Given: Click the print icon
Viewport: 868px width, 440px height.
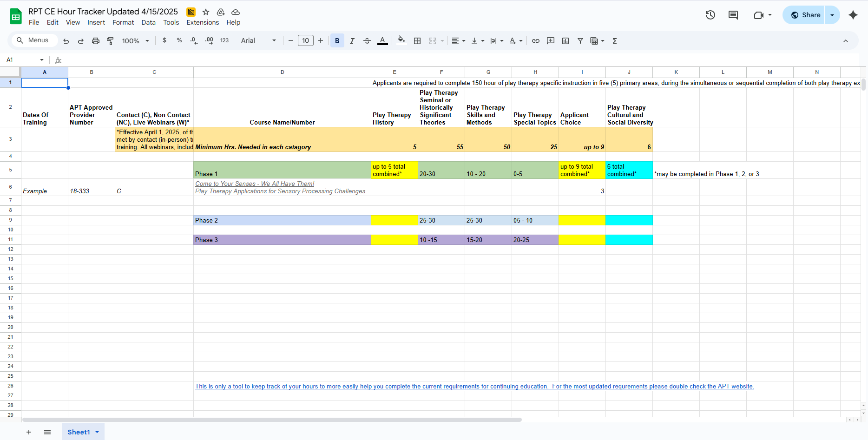Looking at the screenshot, I should pyautogui.click(x=96, y=41).
